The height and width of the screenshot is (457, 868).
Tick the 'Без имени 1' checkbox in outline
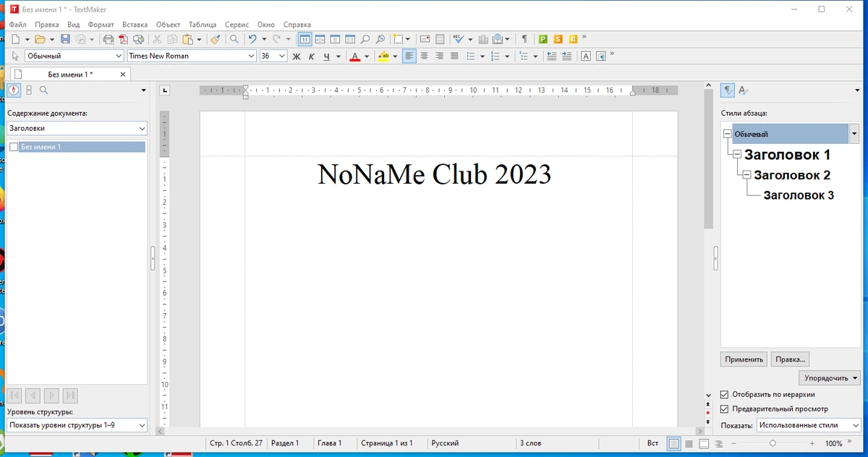click(x=14, y=147)
